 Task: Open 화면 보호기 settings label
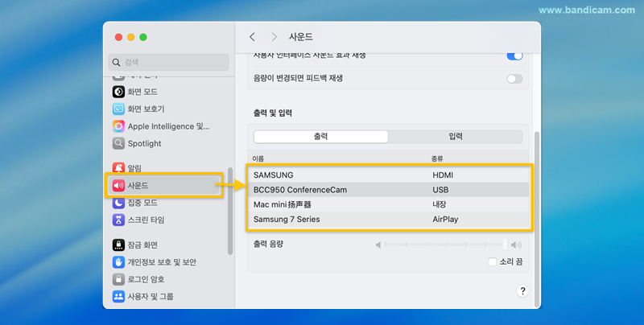click(146, 109)
